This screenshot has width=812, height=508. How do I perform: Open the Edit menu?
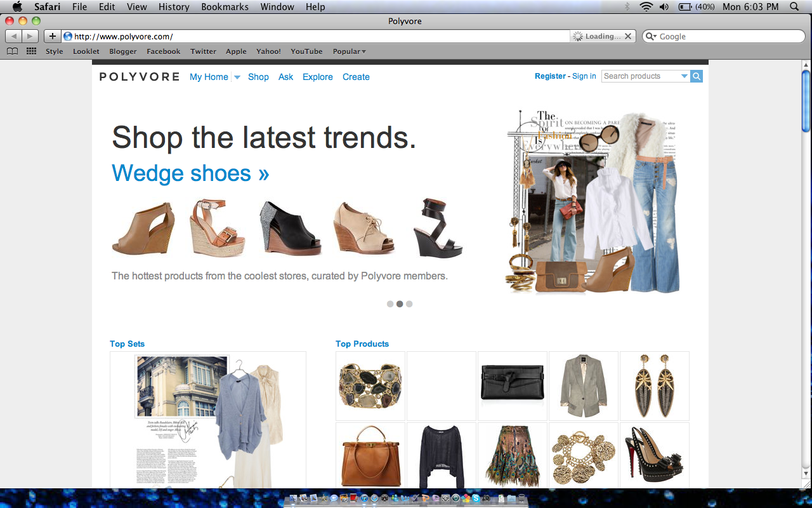click(107, 6)
